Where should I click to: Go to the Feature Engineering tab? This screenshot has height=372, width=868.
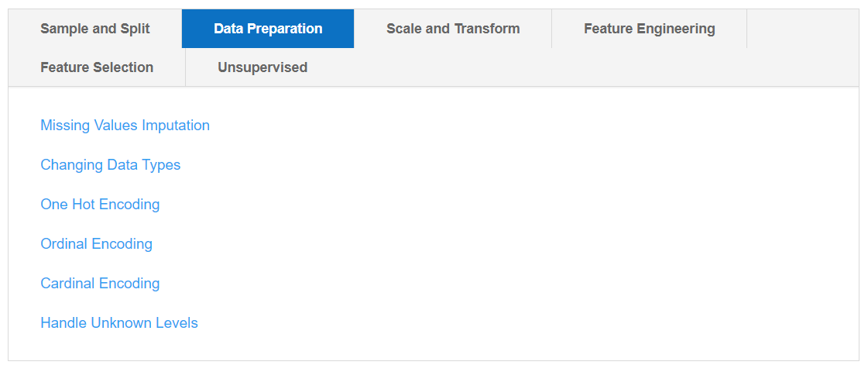(x=649, y=29)
